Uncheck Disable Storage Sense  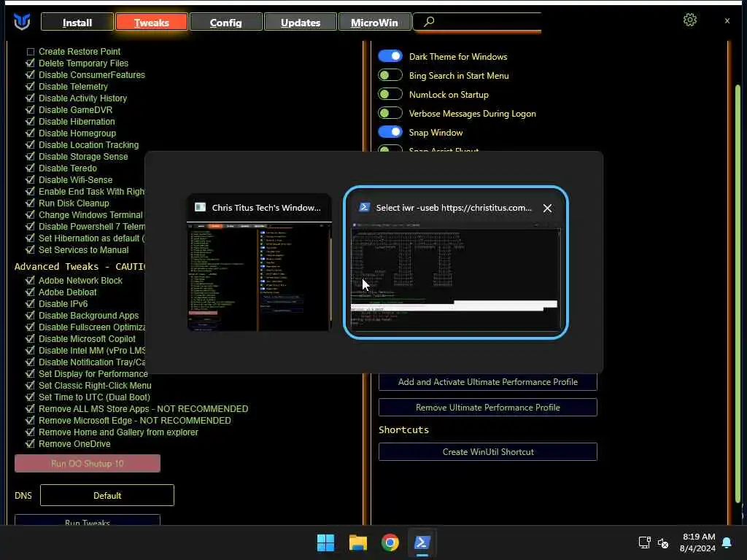pos(31,156)
